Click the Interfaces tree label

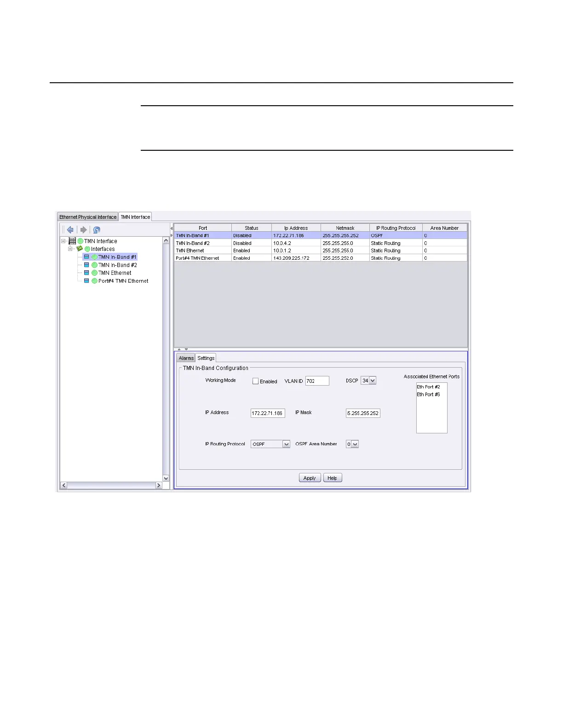103,249
